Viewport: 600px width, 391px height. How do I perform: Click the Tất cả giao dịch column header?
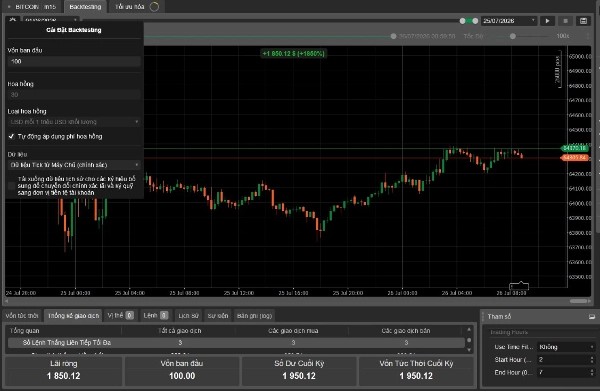point(179,331)
